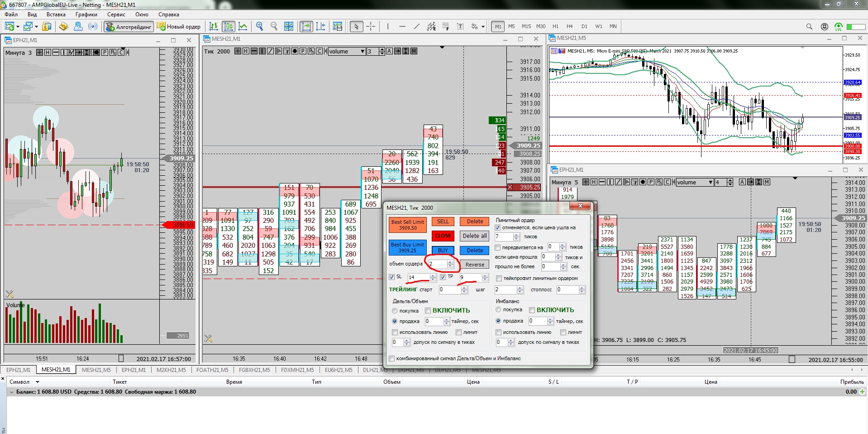Click the 'объем ордера' input field
Viewport: 868px width, 434px height.
[437, 264]
